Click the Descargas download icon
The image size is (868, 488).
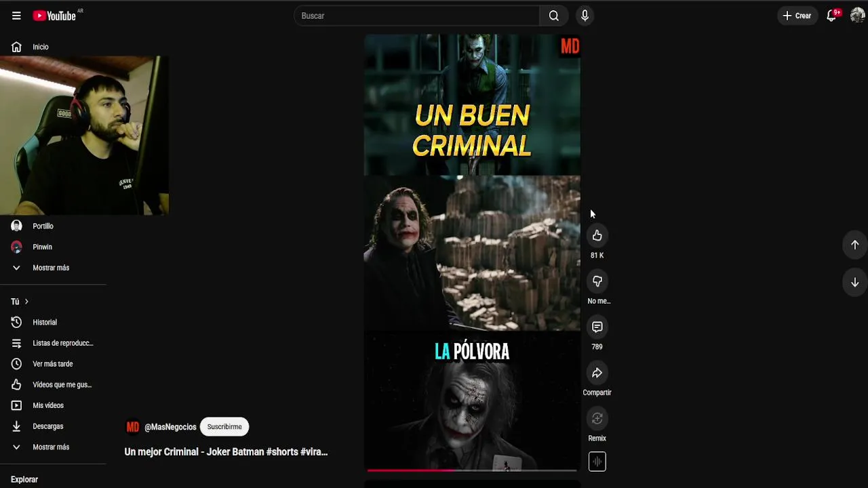tap(16, 426)
